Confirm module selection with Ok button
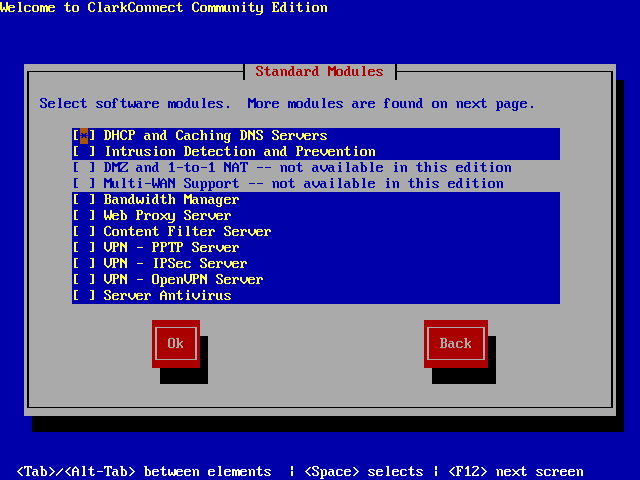Screen dimensions: 640x480 click(176, 344)
